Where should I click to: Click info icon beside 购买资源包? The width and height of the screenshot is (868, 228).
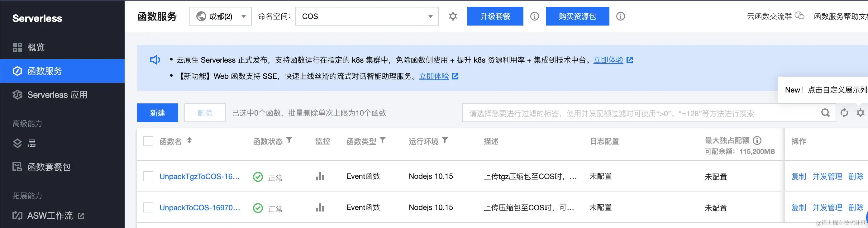[620, 16]
